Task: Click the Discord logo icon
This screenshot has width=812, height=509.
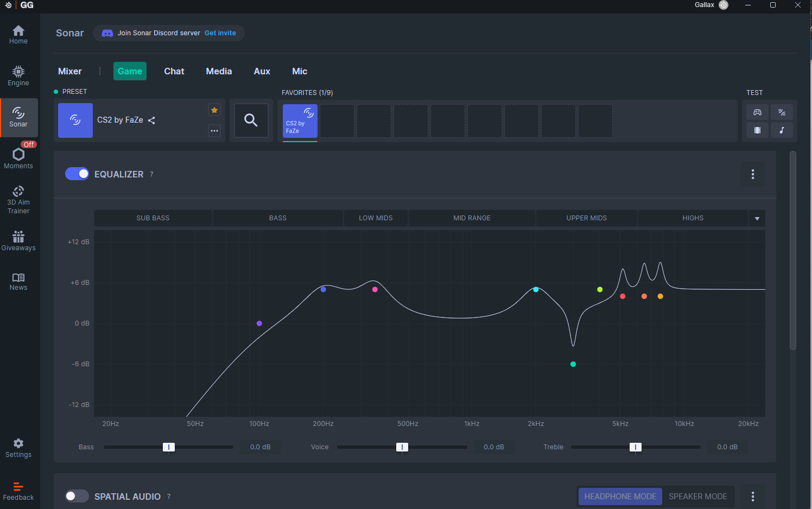Action: (107, 33)
